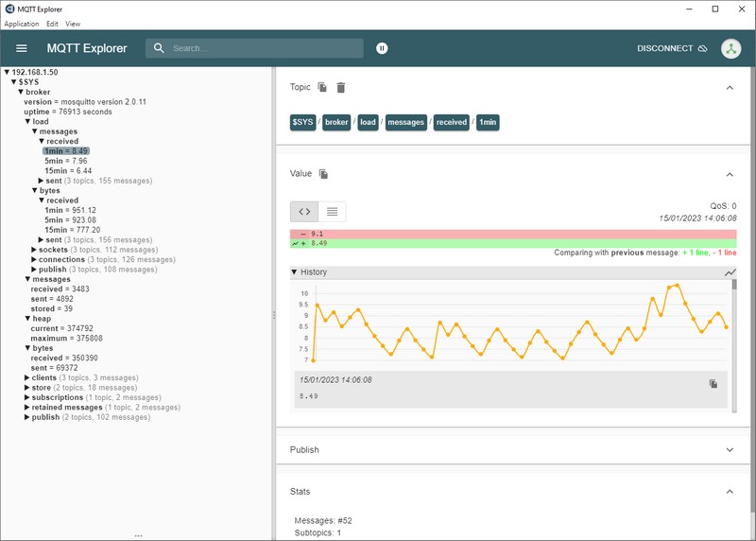Collapse the broker tree node

[21, 92]
